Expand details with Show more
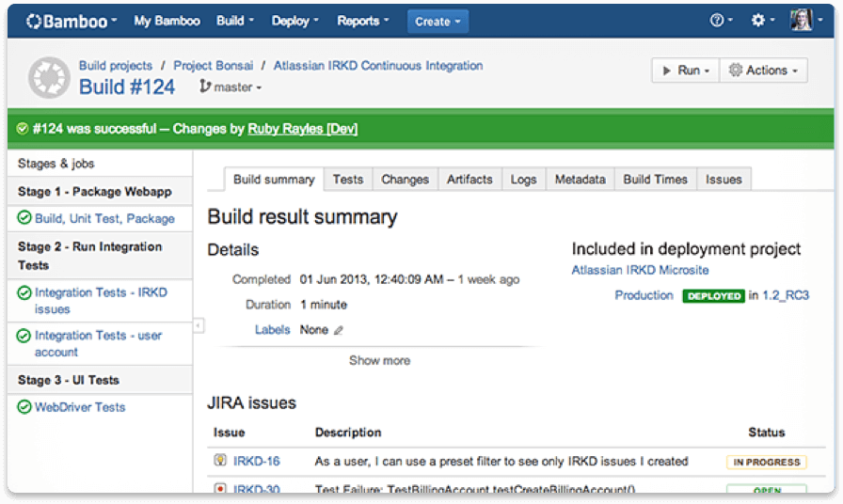This screenshot has width=843, height=504. 379,360
